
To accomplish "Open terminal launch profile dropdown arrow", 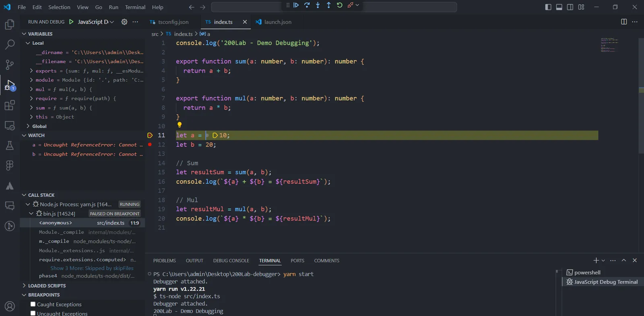I will pos(603,261).
